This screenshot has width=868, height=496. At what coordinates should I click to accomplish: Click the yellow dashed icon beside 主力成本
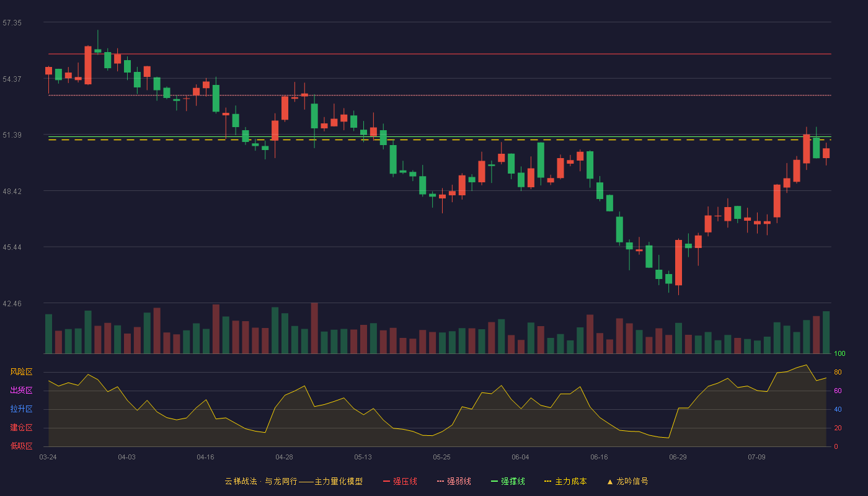point(547,482)
